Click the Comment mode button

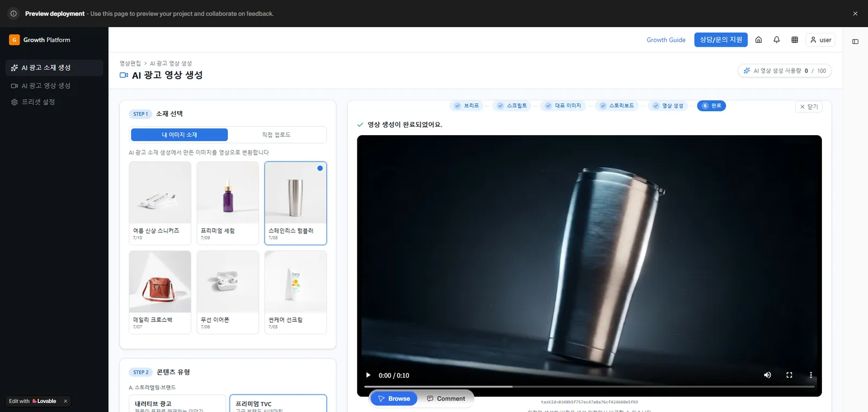point(446,398)
